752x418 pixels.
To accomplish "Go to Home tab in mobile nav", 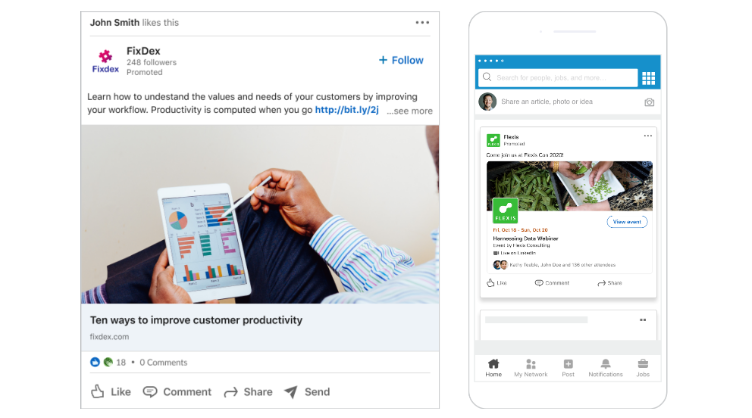I will (493, 367).
